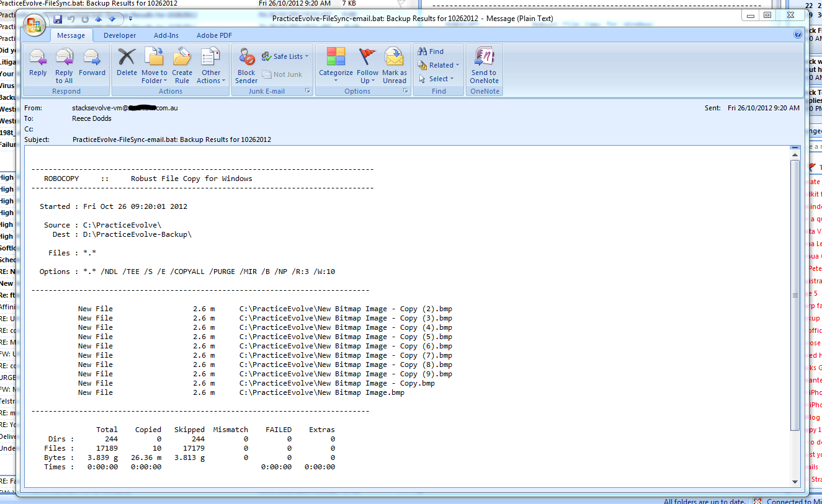Open the Select dropdown in Find group
The width and height of the screenshot is (822, 504).
[x=436, y=79]
